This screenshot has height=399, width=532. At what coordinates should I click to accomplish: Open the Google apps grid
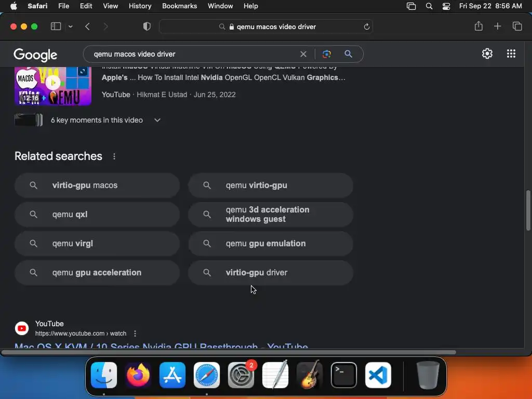511,54
